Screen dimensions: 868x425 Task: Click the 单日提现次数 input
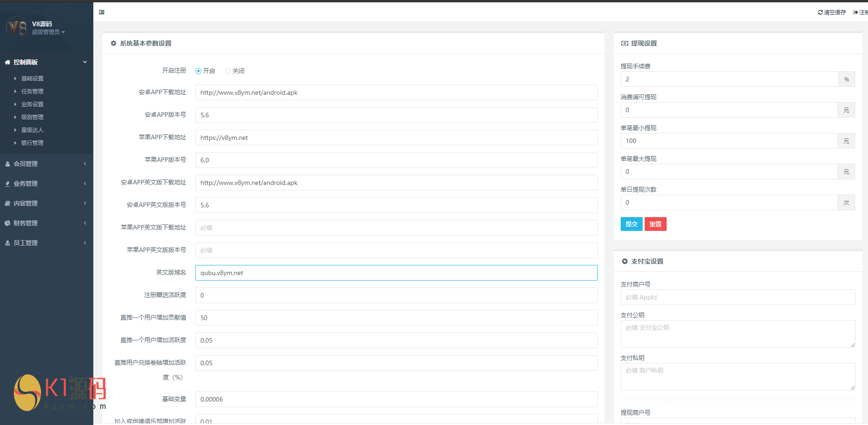click(729, 202)
